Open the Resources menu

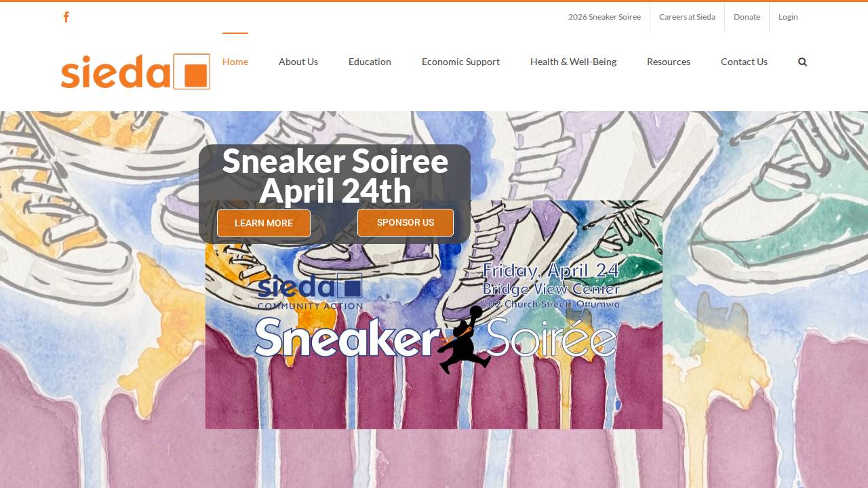coord(669,62)
